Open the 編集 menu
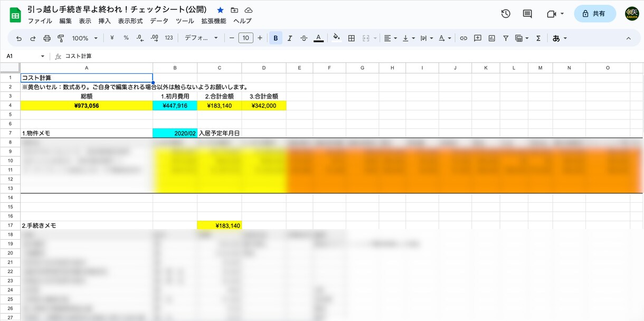Viewport: 644px width, 321px height. pyautogui.click(x=65, y=21)
